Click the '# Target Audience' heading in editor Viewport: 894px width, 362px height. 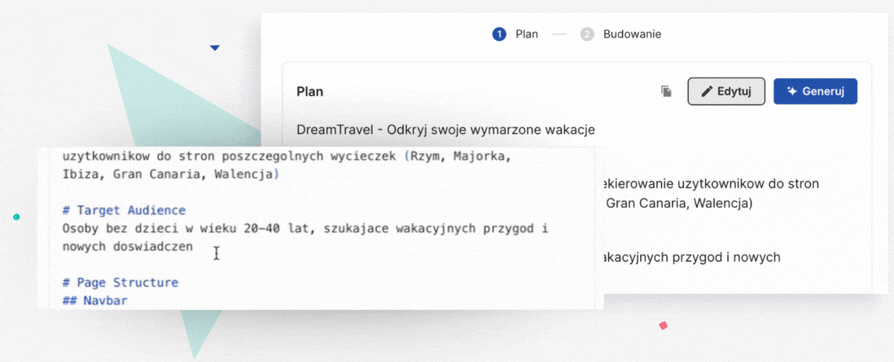[124, 210]
